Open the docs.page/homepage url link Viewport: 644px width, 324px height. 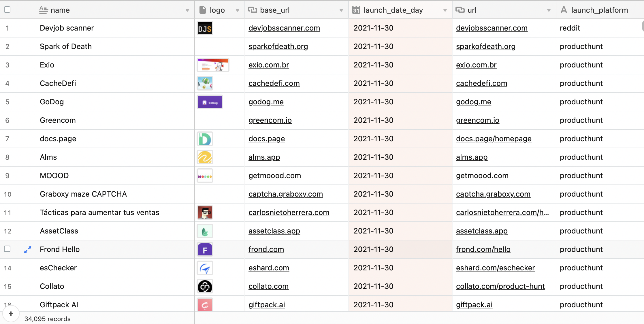[x=494, y=139]
